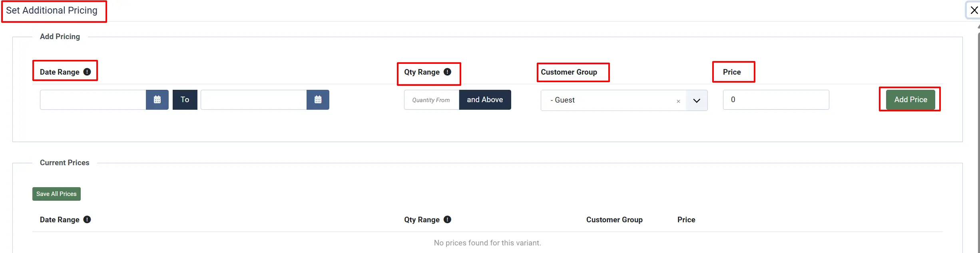Clear the Guest customer group selection

tap(678, 101)
